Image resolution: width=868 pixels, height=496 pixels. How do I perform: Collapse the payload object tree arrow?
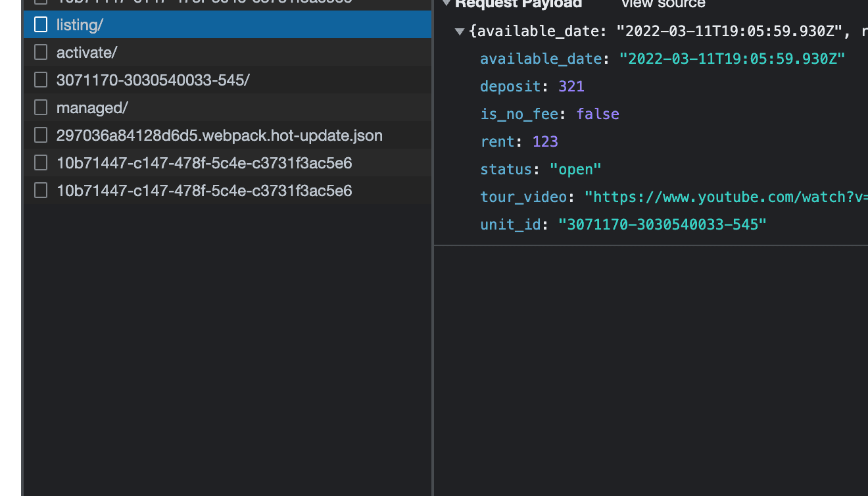tap(460, 31)
